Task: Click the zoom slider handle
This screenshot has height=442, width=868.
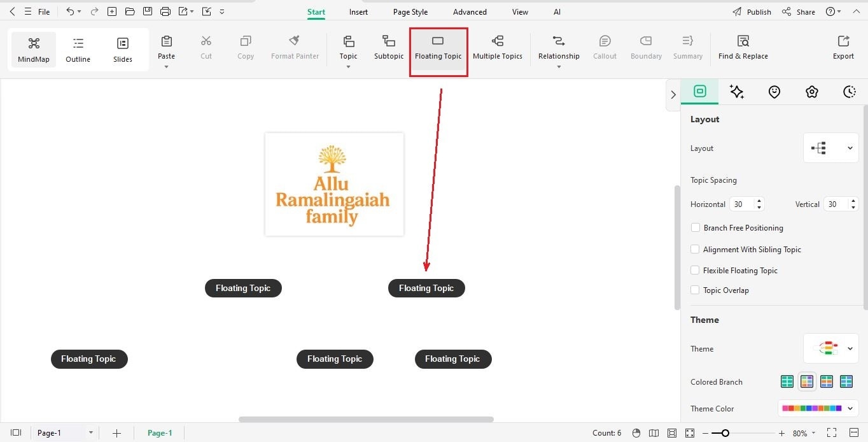Action: pyautogui.click(x=725, y=433)
